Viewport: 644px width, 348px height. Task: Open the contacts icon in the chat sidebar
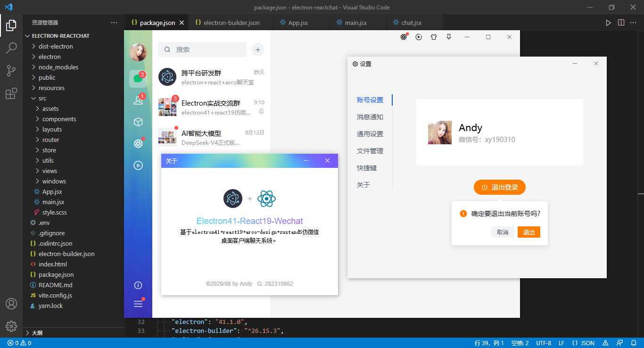138,100
